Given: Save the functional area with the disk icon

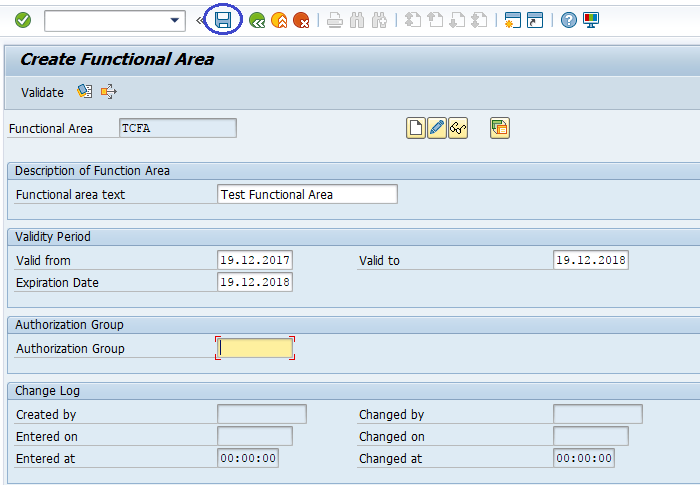Looking at the screenshot, I should coord(223,20).
